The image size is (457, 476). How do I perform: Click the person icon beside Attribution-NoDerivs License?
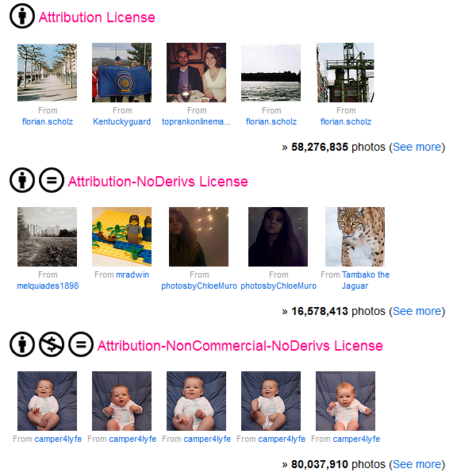[x=22, y=180]
